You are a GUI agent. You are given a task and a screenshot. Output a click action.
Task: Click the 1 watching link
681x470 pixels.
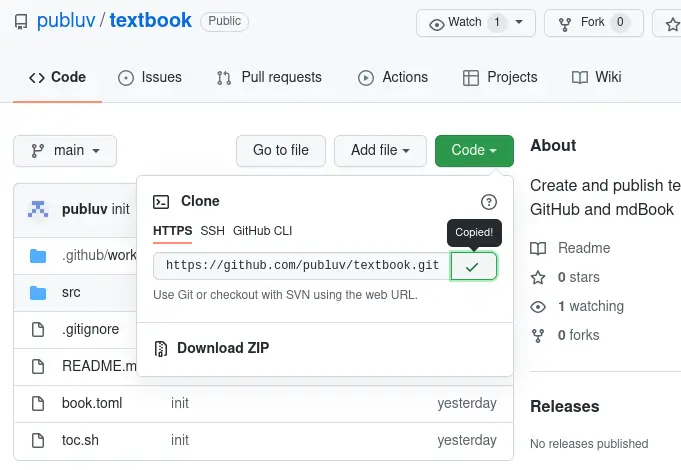(x=591, y=306)
